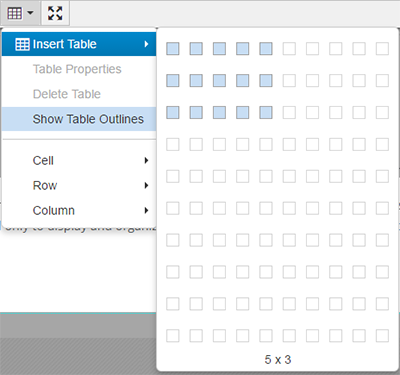Open the Cell submenu
This screenshot has height=375, width=400.
point(79,160)
